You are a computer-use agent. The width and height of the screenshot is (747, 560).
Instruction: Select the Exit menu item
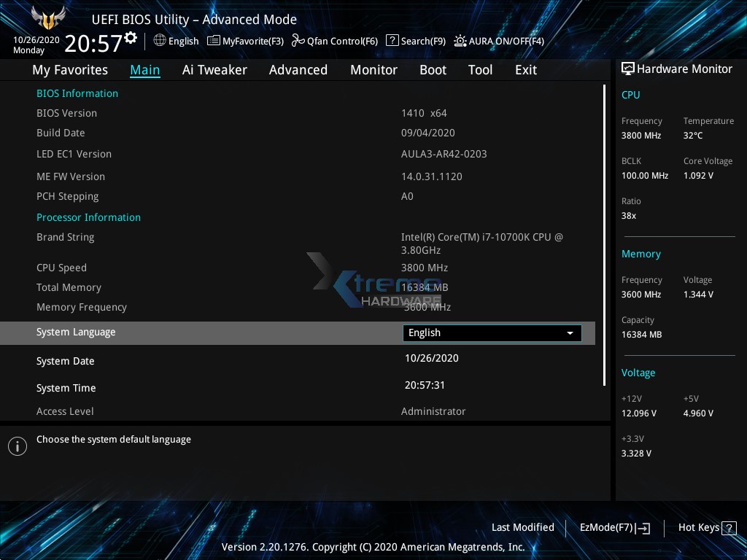(525, 69)
